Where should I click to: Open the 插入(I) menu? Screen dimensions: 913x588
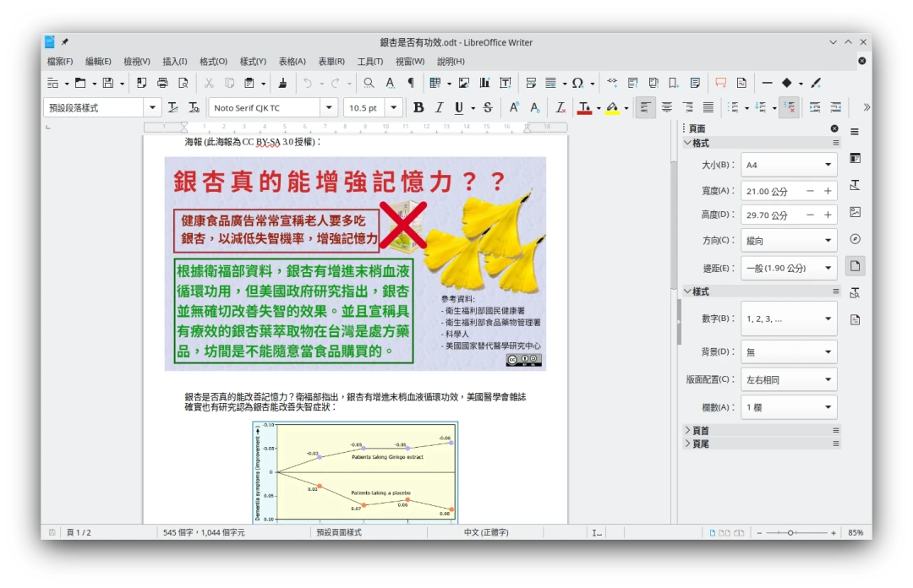tap(174, 61)
